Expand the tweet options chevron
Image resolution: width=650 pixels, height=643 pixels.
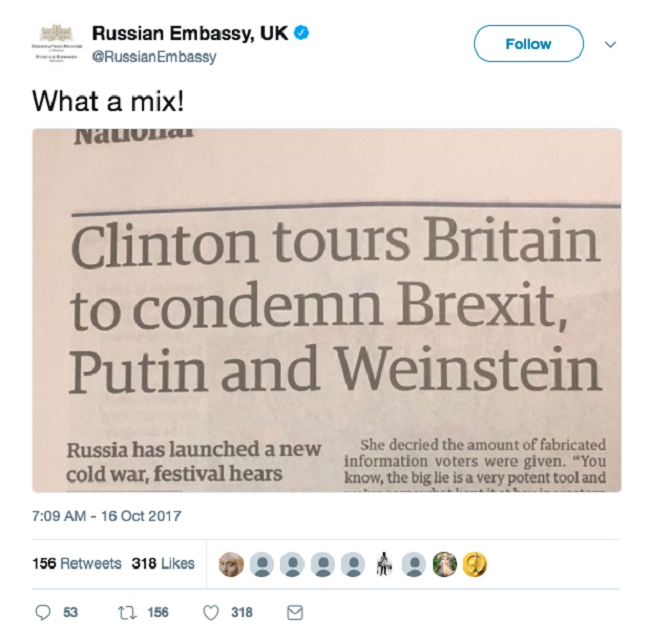click(x=611, y=45)
